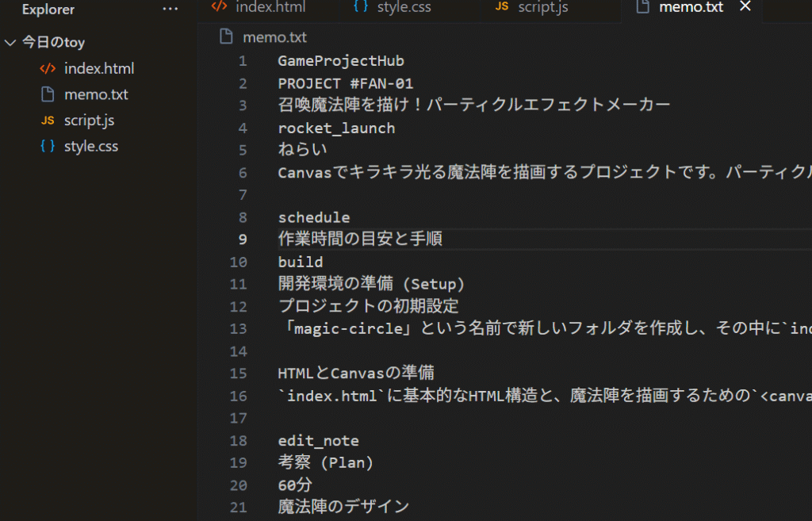The width and height of the screenshot is (812, 521).
Task: Switch to the style.css tab
Action: tap(404, 8)
